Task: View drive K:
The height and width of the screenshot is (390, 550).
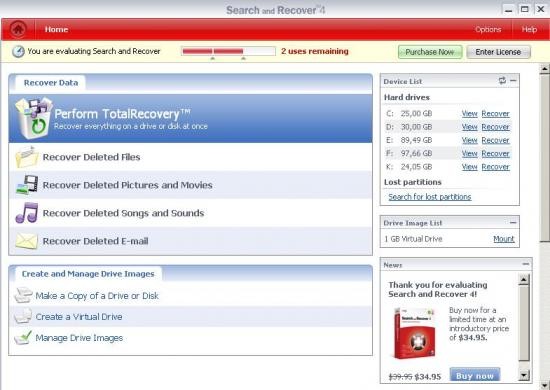Action: pyautogui.click(x=469, y=167)
